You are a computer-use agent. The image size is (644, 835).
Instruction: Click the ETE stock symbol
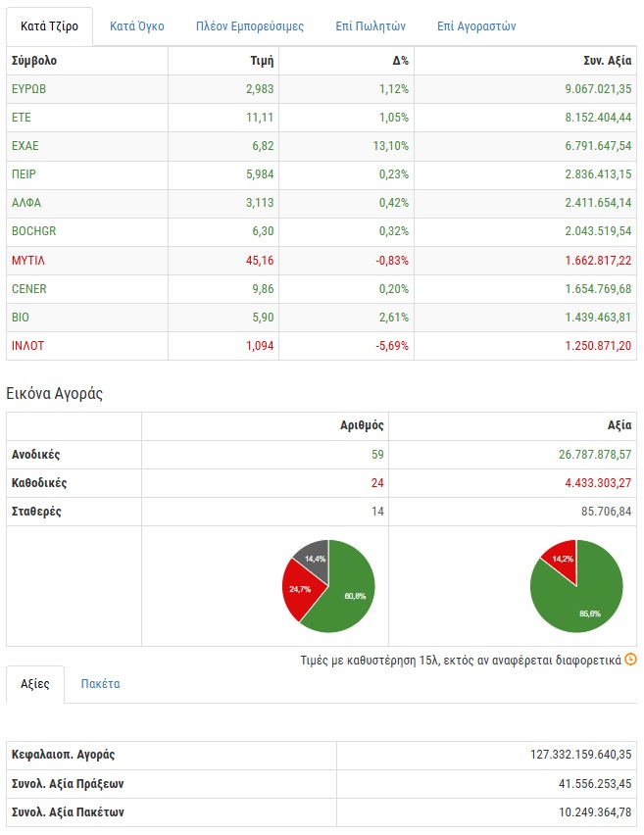(x=21, y=118)
